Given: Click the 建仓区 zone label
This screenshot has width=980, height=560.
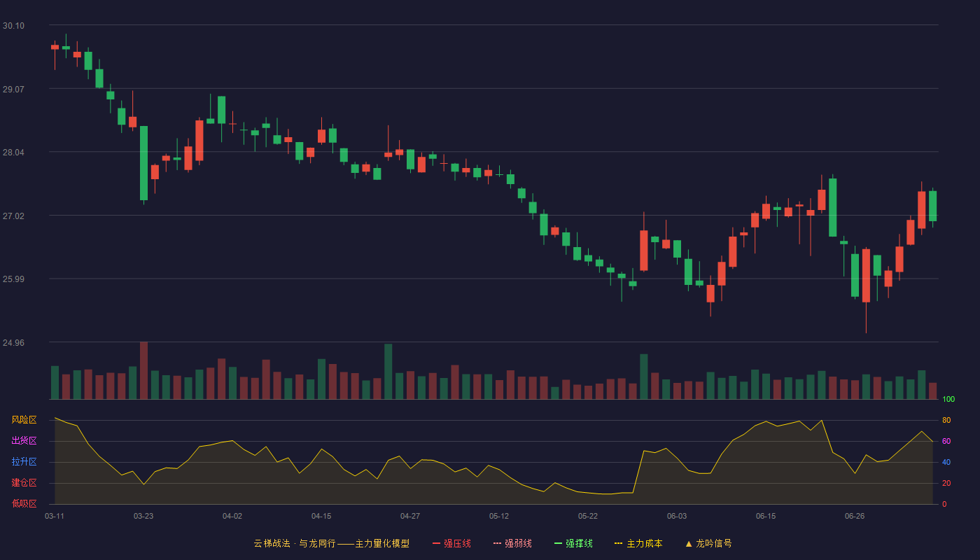Looking at the screenshot, I should 24,483.
